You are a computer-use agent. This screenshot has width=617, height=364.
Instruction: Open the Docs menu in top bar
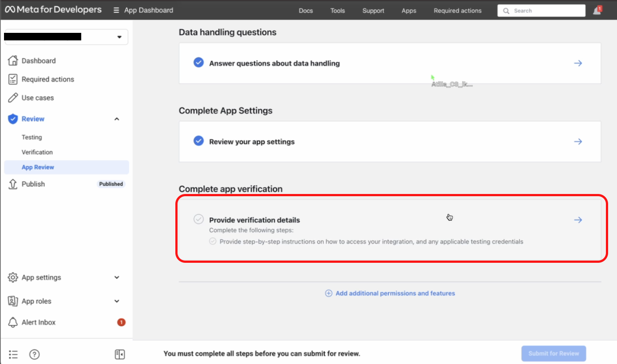[x=306, y=11]
